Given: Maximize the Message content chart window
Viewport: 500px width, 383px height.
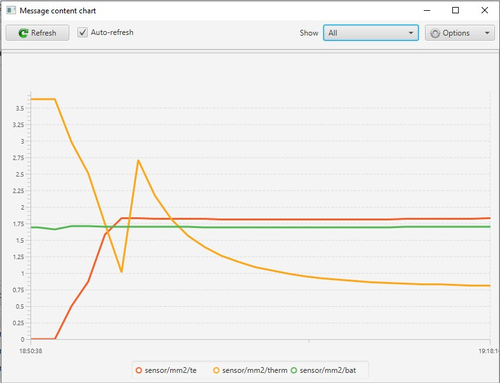Looking at the screenshot, I should pyautogui.click(x=455, y=11).
